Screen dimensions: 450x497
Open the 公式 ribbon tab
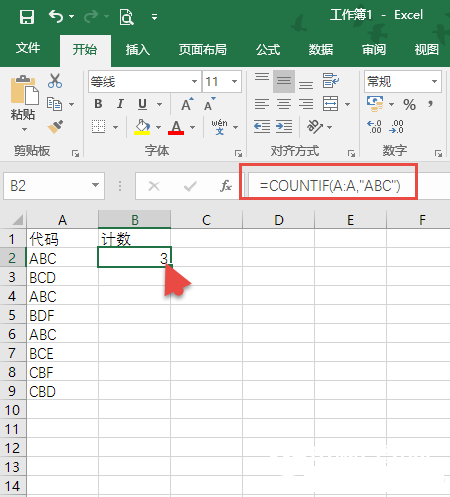click(268, 50)
